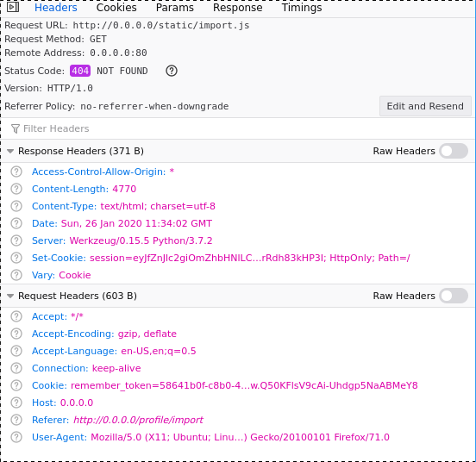Click the Referer URL profile/import link

pyautogui.click(x=138, y=420)
